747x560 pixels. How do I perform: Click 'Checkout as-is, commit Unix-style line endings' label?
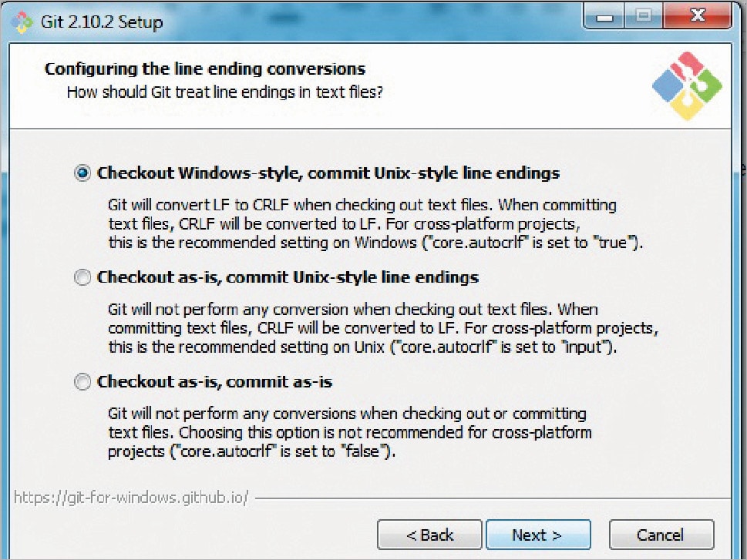[288, 277]
